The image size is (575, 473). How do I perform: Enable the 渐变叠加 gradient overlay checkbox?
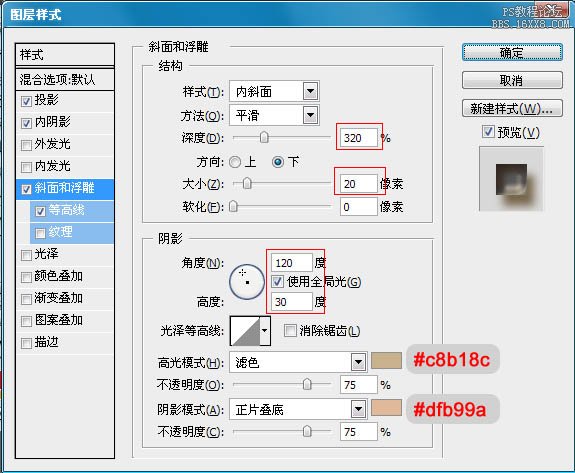(x=26, y=299)
